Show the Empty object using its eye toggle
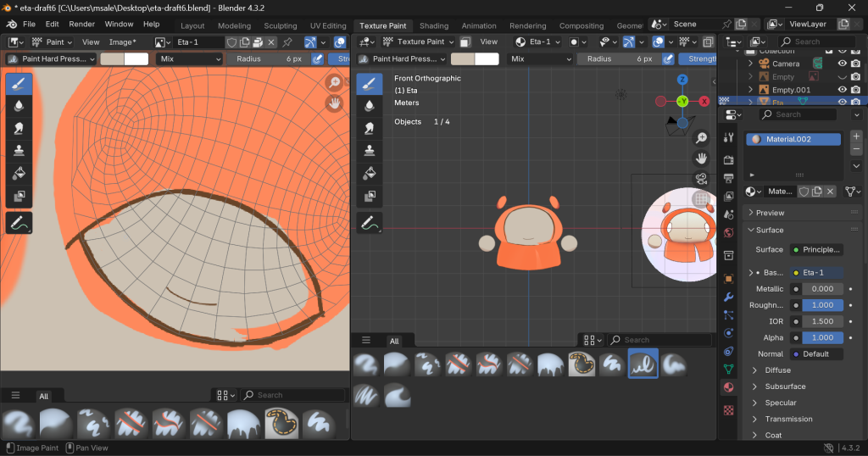868x456 pixels. pos(842,77)
